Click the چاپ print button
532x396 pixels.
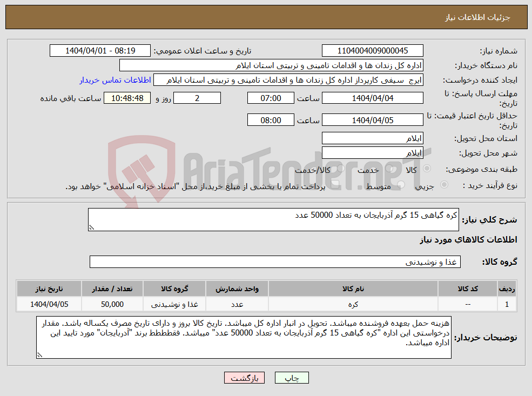292,378
